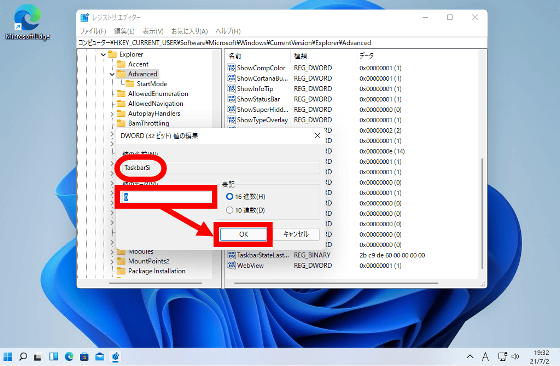Screen dimensions: 560x366
Task: Select the Package Installation tree item
Action: (x=156, y=271)
